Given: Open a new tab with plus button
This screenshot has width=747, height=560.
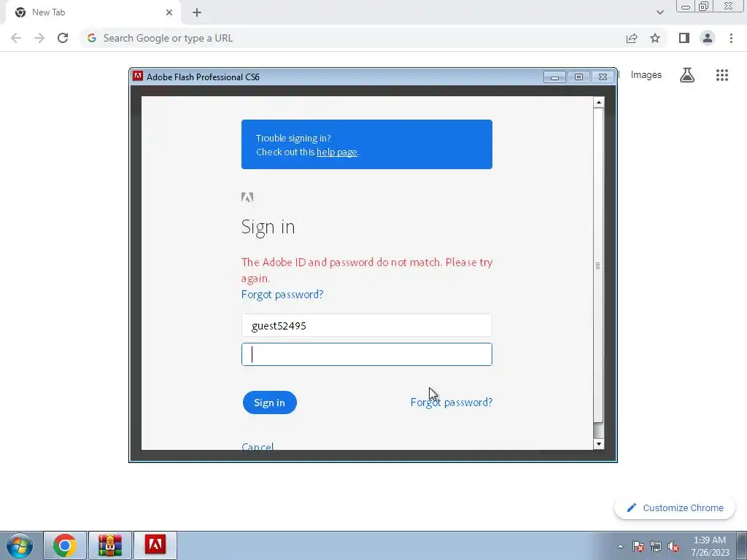Looking at the screenshot, I should (197, 12).
